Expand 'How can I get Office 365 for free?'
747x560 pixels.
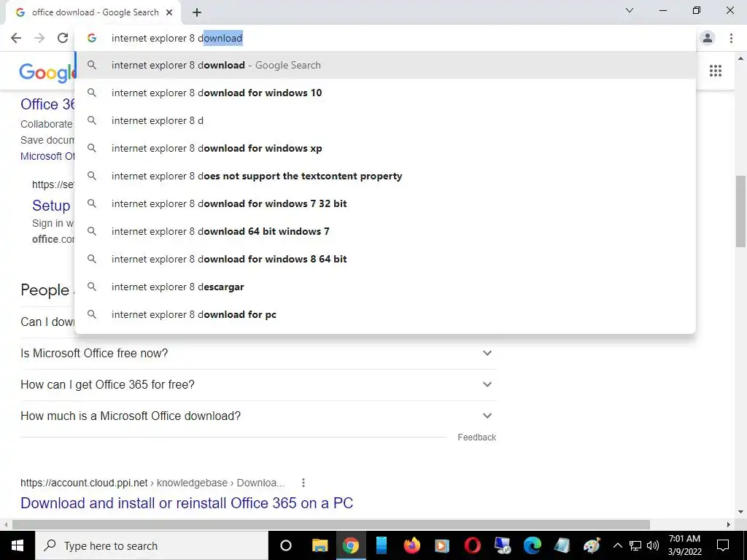pyautogui.click(x=258, y=385)
